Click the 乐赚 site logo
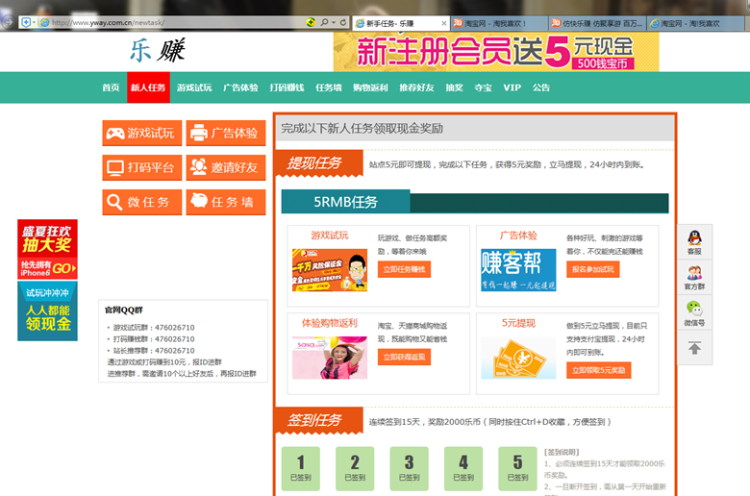Viewport: 750px width, 496px height. tap(157, 51)
